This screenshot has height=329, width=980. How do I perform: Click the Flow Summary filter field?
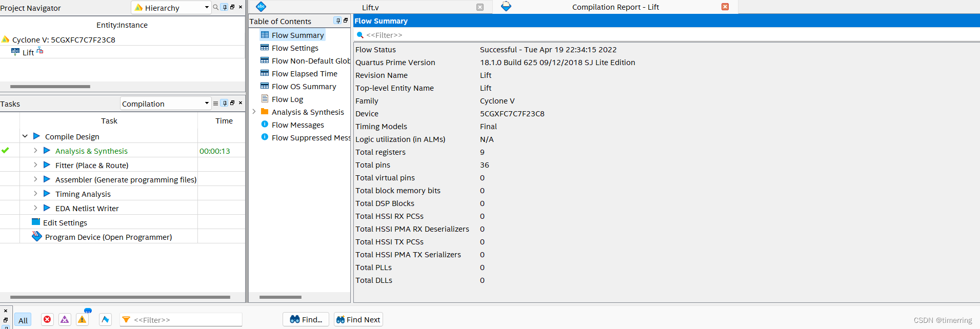coord(667,35)
